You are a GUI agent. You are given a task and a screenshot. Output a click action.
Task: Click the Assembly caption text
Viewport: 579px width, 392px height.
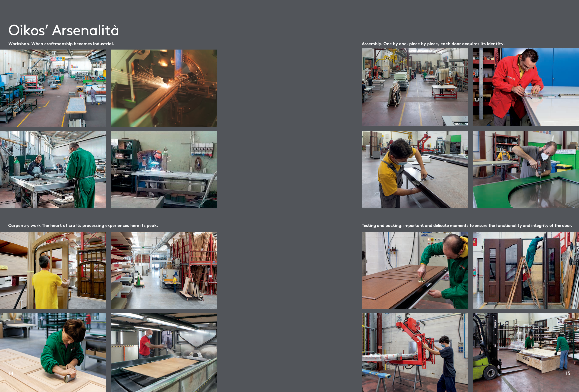433,44
